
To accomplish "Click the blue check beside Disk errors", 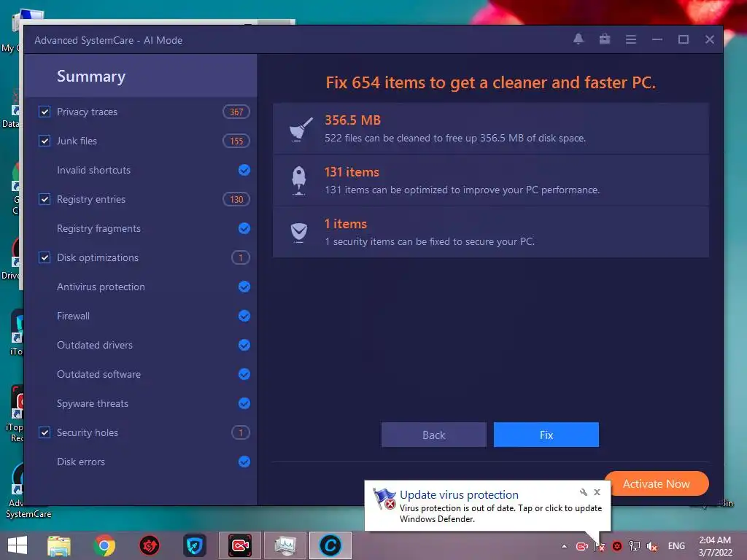I will (x=244, y=462).
